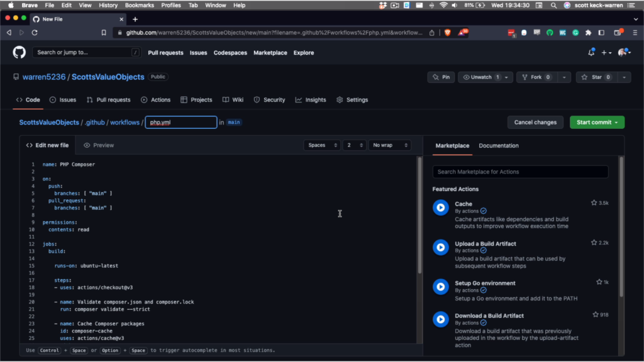Open the No wrap mode dropdown
The image size is (644, 362).
[x=389, y=145]
